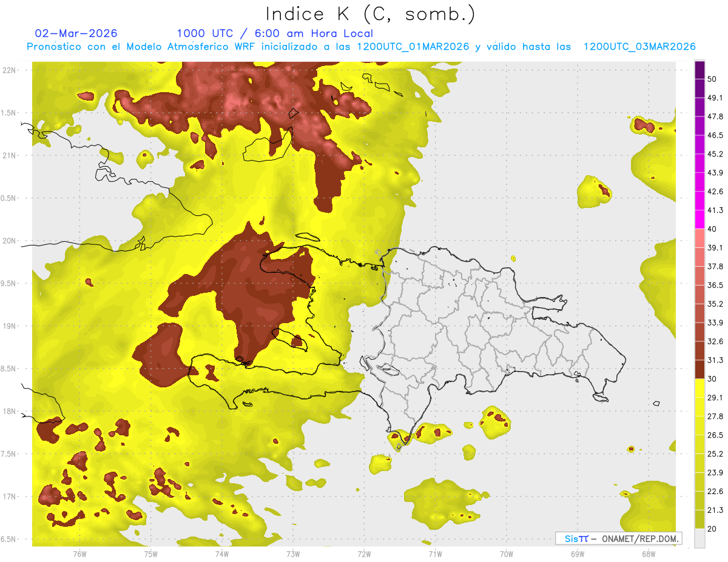Click colorbar value "36.5"
Image resolution: width=728 pixels, height=562 pixels.
click(715, 285)
